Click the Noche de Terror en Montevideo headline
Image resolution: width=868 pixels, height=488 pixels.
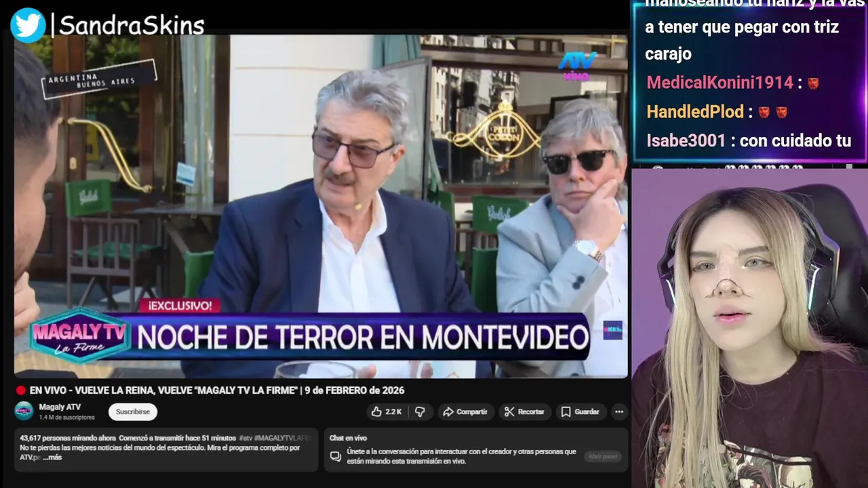point(362,337)
